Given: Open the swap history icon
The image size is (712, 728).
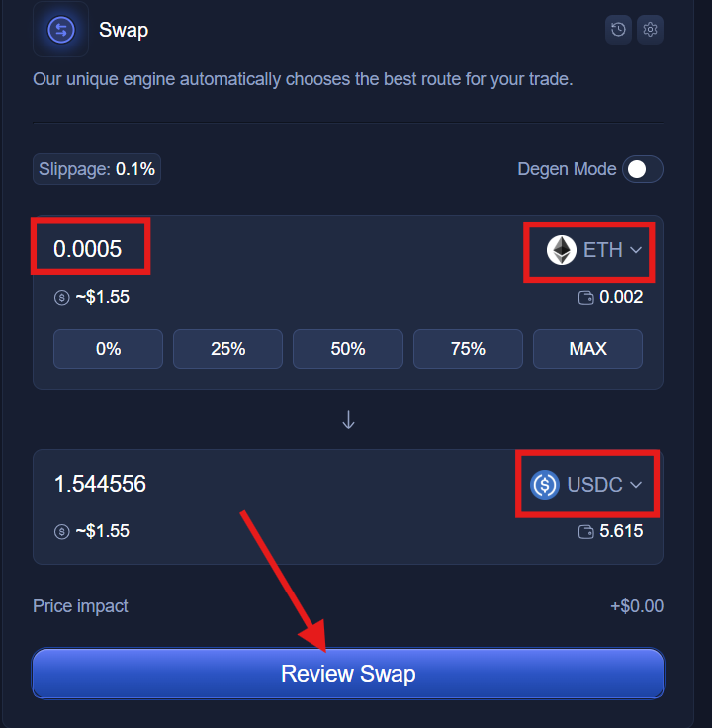Looking at the screenshot, I should pyautogui.click(x=618, y=30).
